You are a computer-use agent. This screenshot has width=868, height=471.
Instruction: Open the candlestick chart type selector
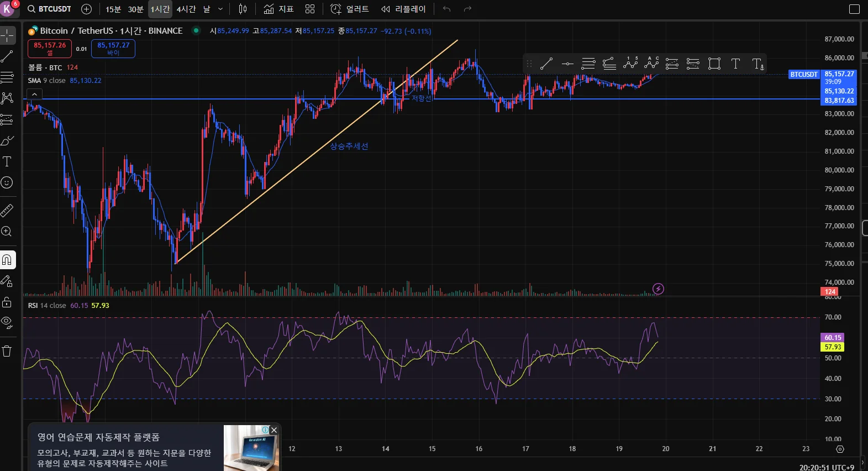coord(243,9)
